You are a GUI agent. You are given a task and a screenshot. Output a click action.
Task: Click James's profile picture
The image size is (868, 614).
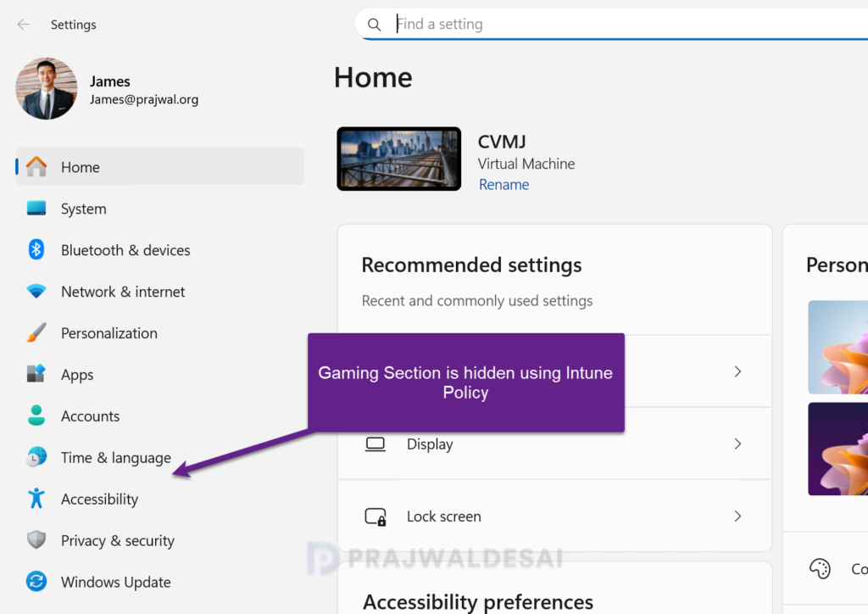[x=47, y=88]
